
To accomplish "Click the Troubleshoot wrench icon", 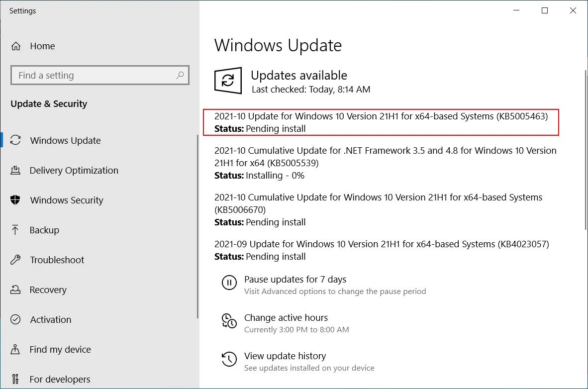I will (15, 260).
